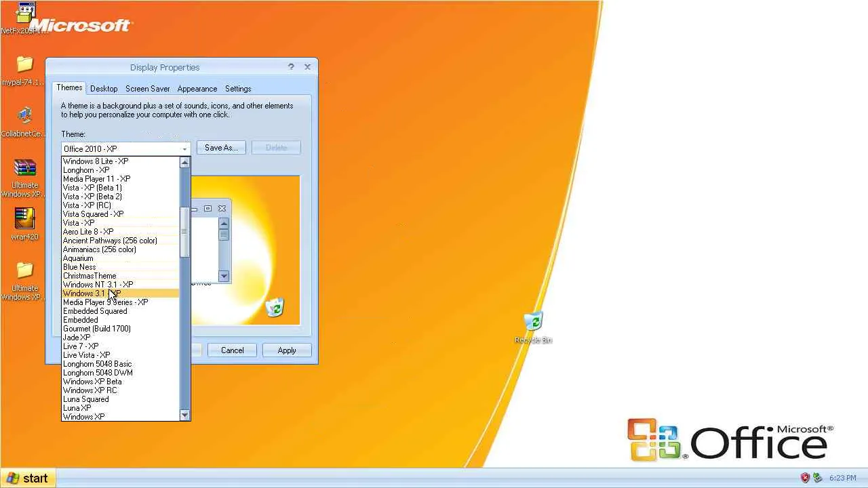Pick the Gourmet (Build 1700) theme
The height and width of the screenshot is (488, 868).
click(x=121, y=329)
